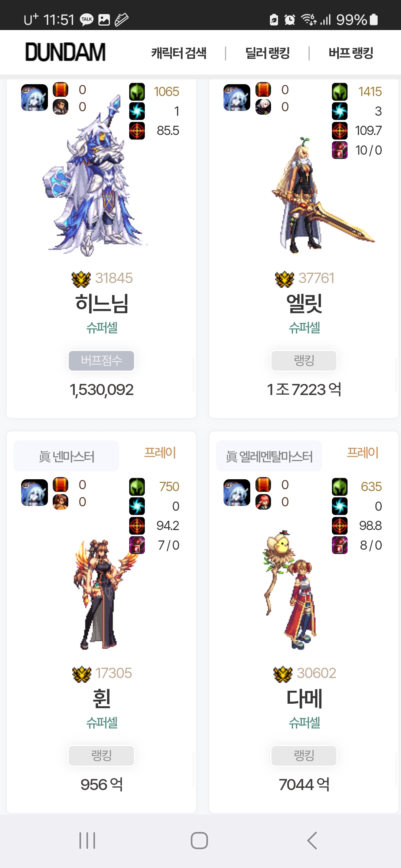Click pink cube icon beside 8/0
This screenshot has width=401, height=868.
340,545
